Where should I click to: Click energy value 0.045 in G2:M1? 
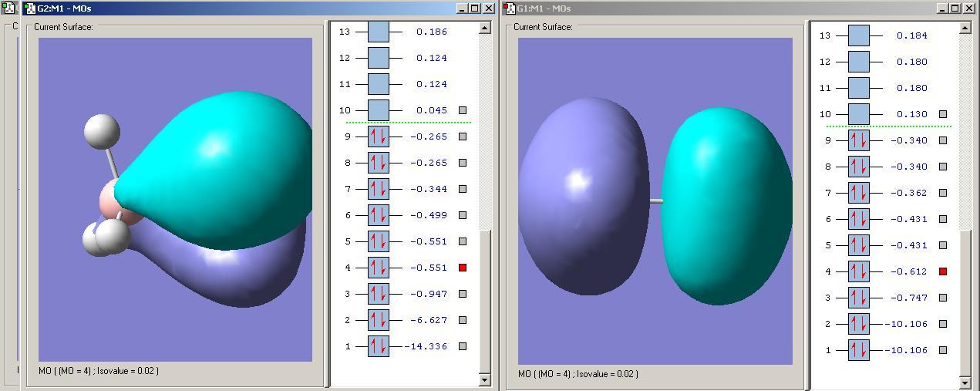tap(432, 110)
